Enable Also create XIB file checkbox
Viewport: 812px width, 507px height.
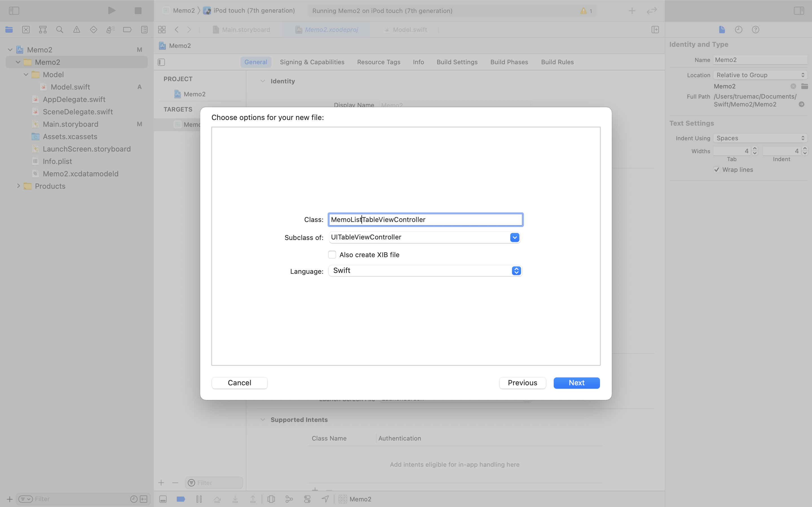(332, 255)
